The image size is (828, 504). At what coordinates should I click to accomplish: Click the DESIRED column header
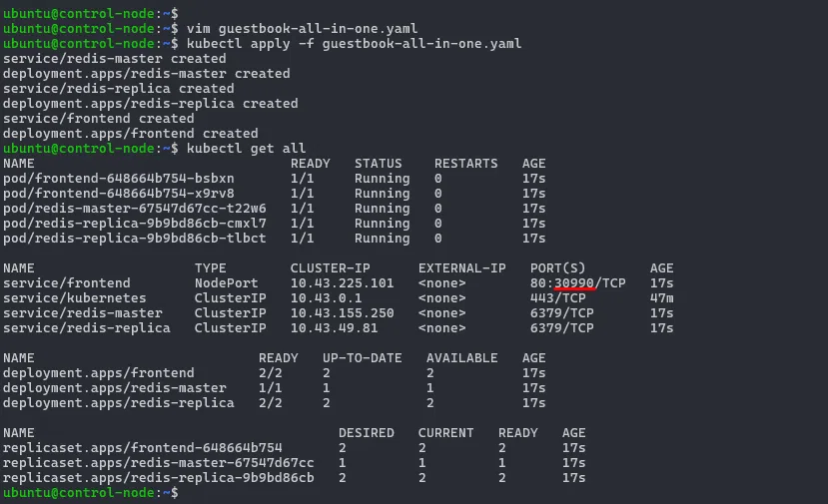pos(367,433)
